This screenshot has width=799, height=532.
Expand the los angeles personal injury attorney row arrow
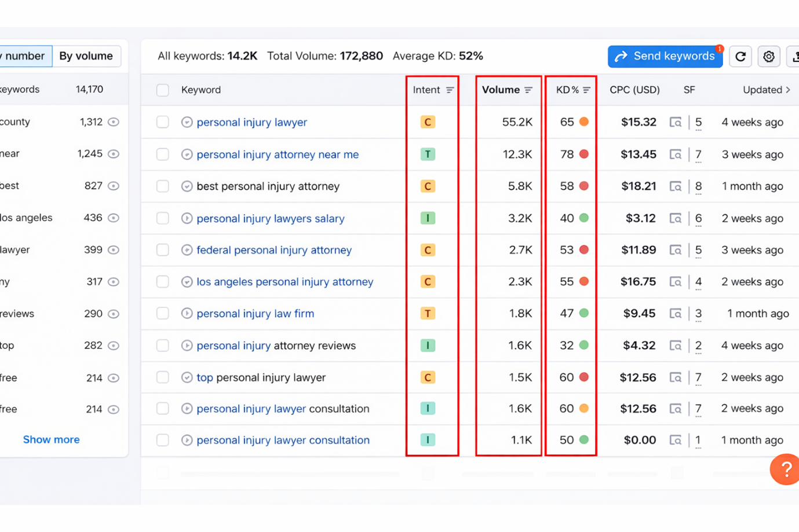(x=187, y=282)
